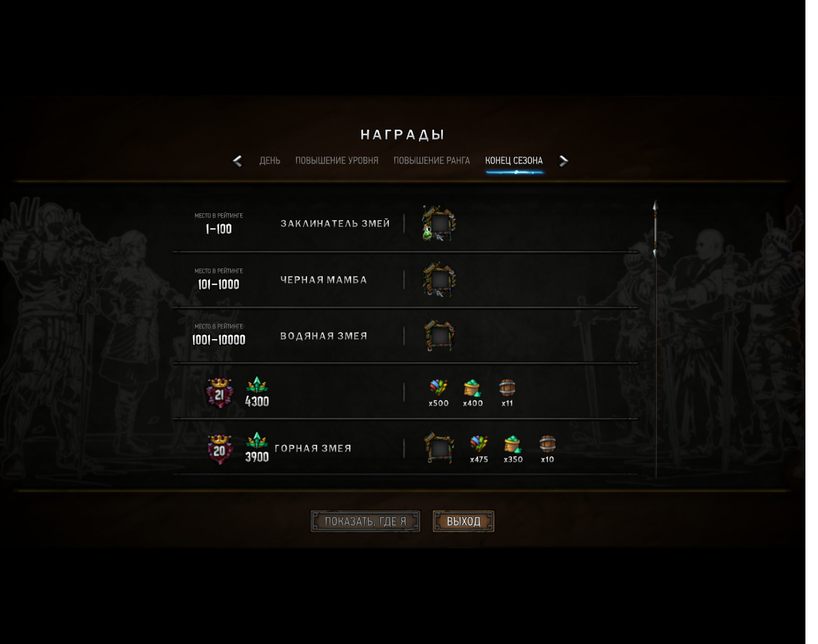
Task: Click the Водяная змея frame reward icon
Action: tap(439, 336)
